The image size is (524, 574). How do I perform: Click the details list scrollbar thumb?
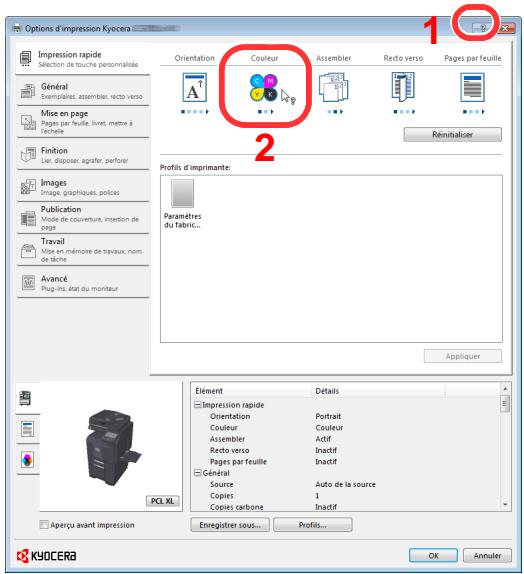click(505, 403)
